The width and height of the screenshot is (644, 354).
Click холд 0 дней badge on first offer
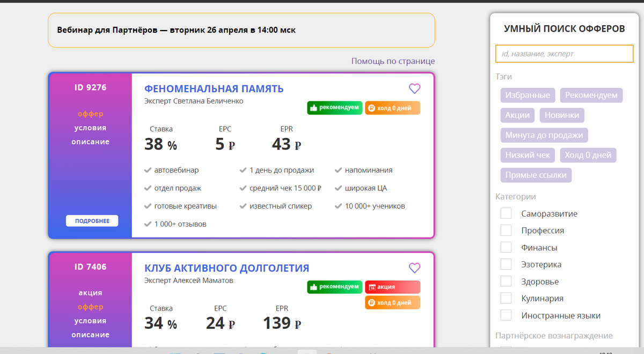(x=392, y=108)
